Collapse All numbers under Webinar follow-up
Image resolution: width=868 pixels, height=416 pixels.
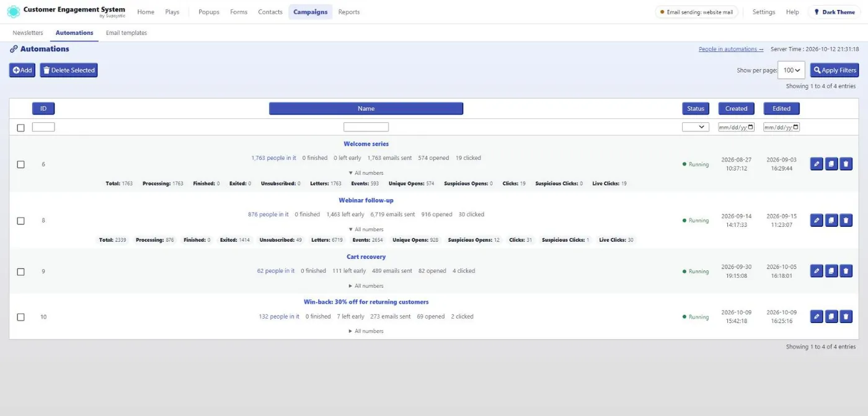[x=366, y=229]
